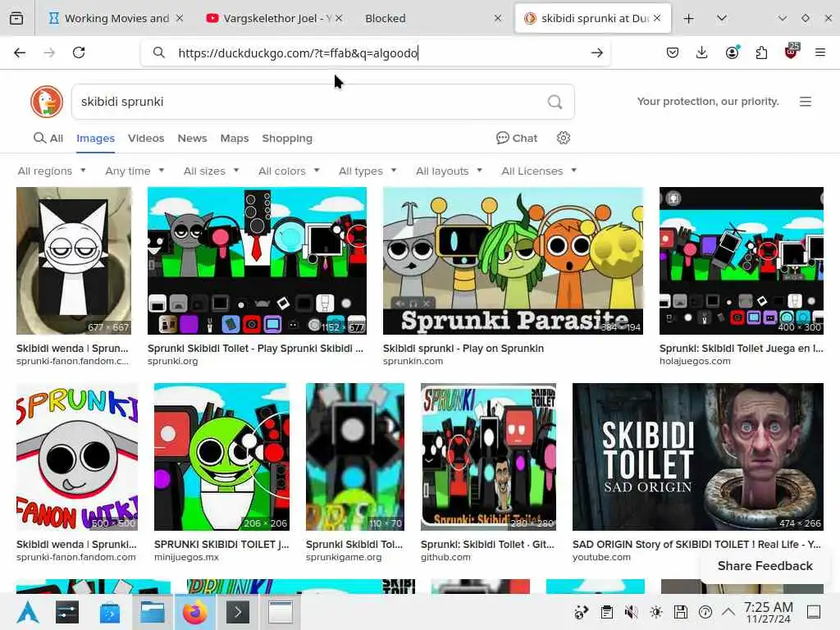
Task: Switch to Firefox in the taskbar
Action: point(195,612)
